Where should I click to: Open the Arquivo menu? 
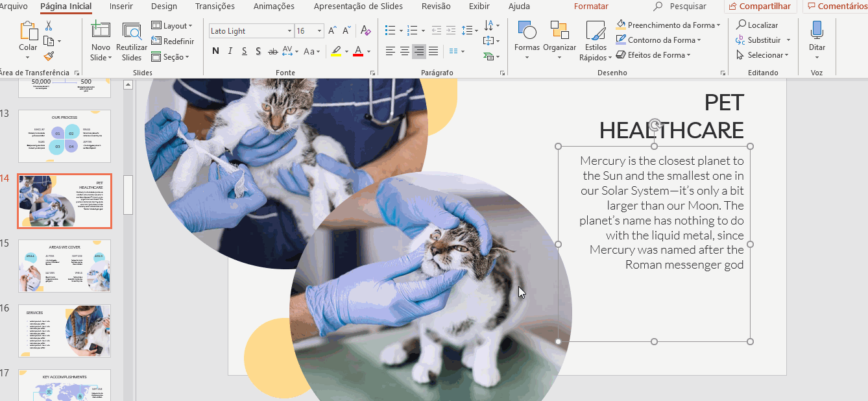tap(14, 6)
